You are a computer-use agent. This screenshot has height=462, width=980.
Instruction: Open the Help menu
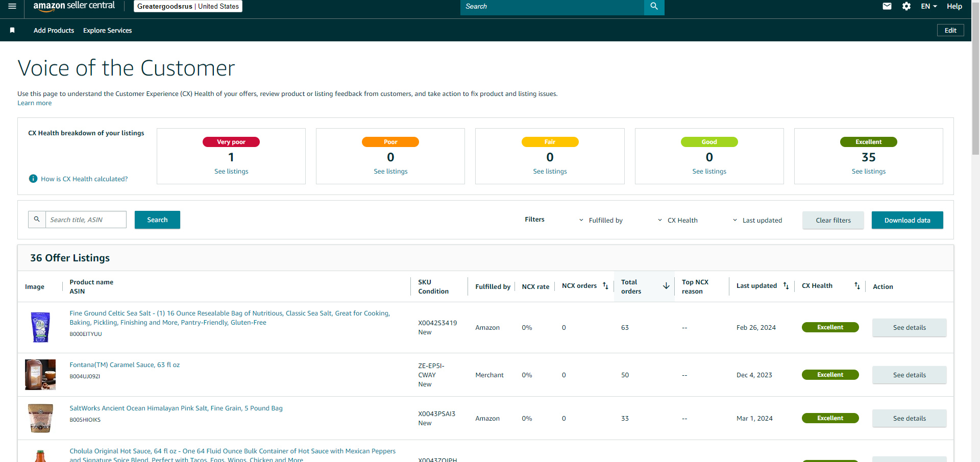(954, 6)
